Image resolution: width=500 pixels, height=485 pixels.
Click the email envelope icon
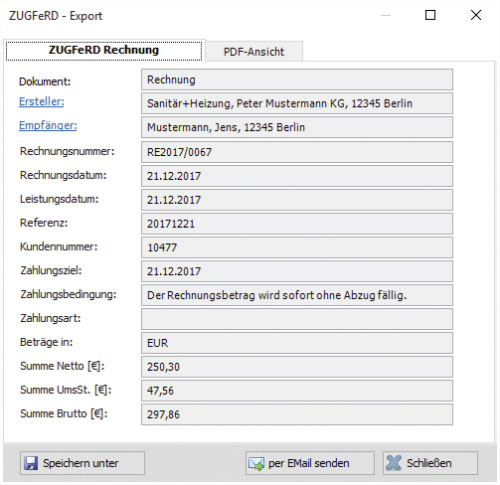pos(256,464)
